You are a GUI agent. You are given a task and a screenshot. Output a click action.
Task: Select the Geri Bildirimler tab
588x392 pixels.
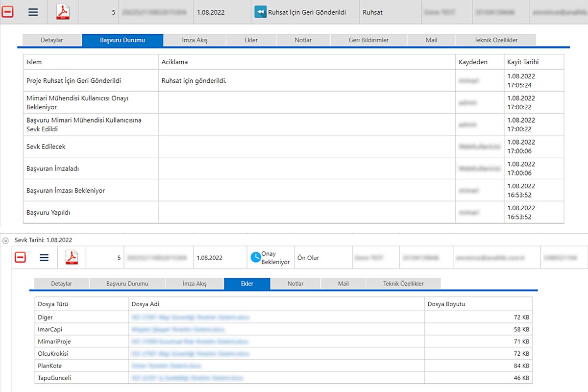click(x=368, y=40)
